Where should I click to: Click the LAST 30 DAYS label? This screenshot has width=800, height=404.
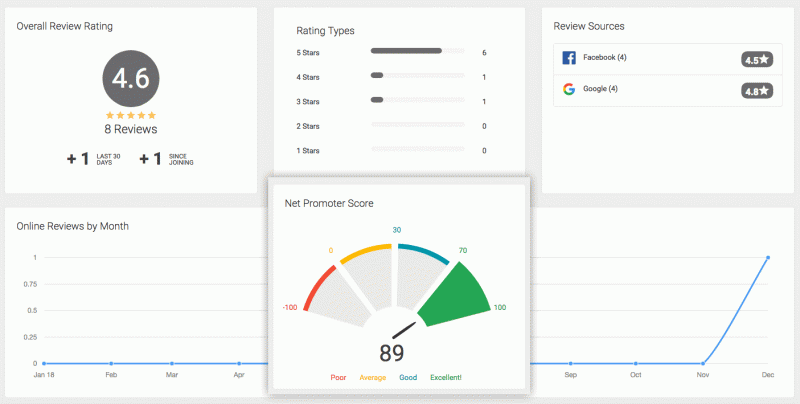pos(108,159)
